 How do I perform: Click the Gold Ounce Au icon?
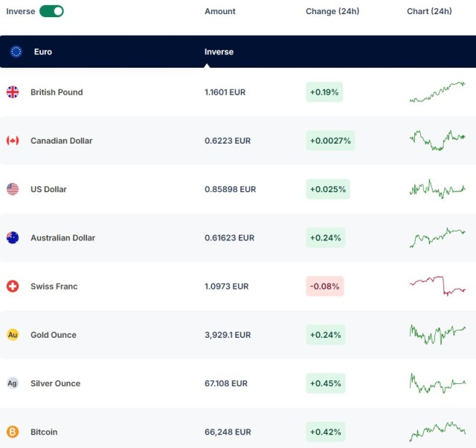pos(13,335)
